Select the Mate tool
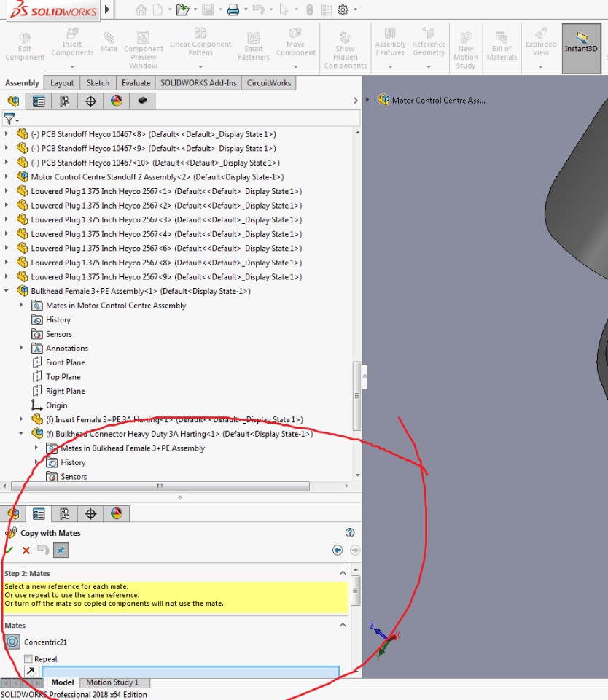The height and width of the screenshot is (700, 608). click(x=109, y=42)
